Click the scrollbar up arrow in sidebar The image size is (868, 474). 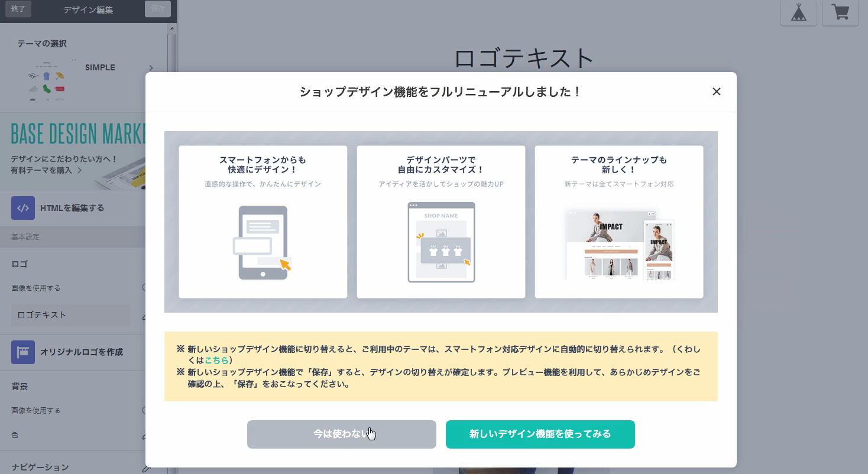coord(172,28)
